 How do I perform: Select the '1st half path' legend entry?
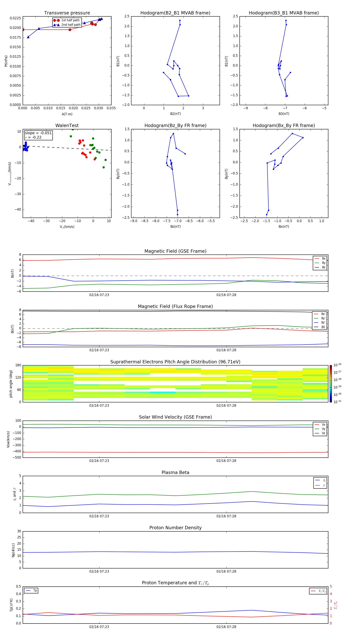click(x=67, y=20)
